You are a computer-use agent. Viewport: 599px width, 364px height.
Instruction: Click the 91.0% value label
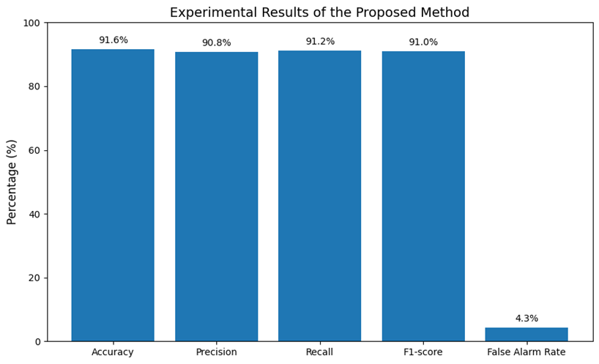[423, 42]
